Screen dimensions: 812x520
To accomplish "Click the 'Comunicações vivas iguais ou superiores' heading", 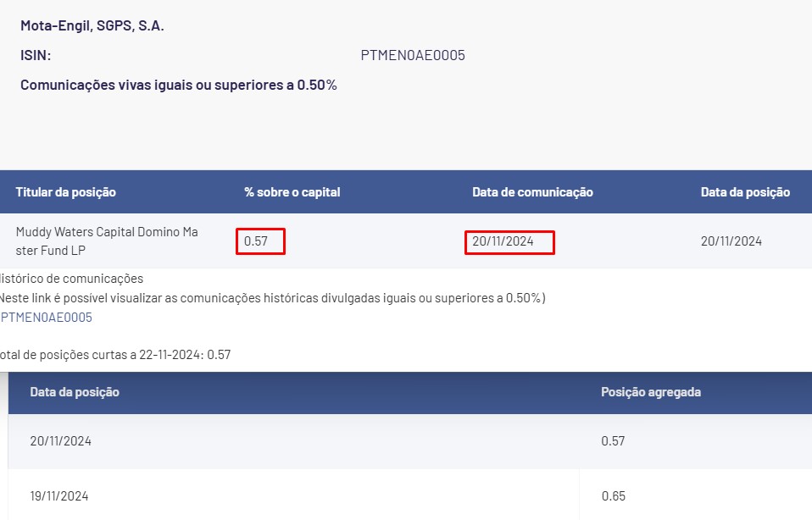I will [x=179, y=85].
